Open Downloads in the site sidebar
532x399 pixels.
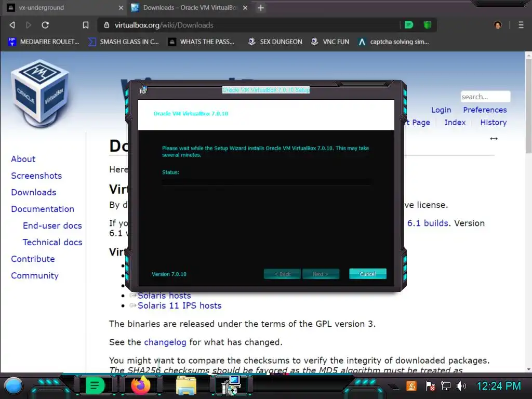34,192
